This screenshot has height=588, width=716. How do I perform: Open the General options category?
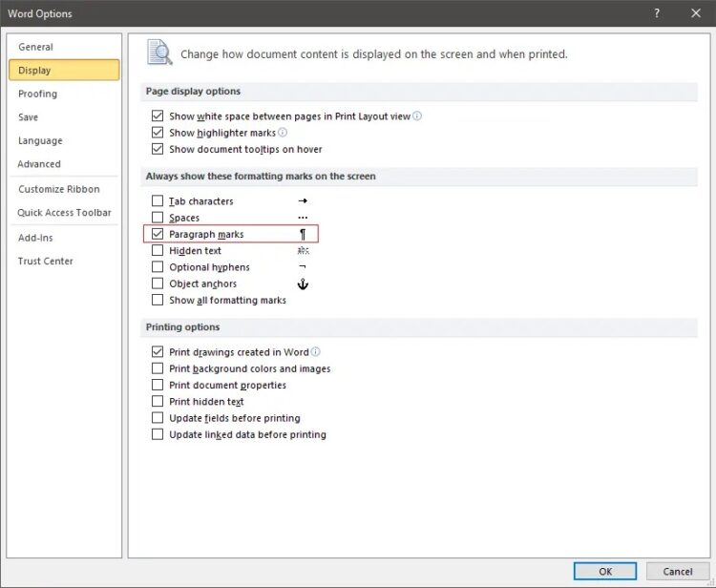[64, 47]
